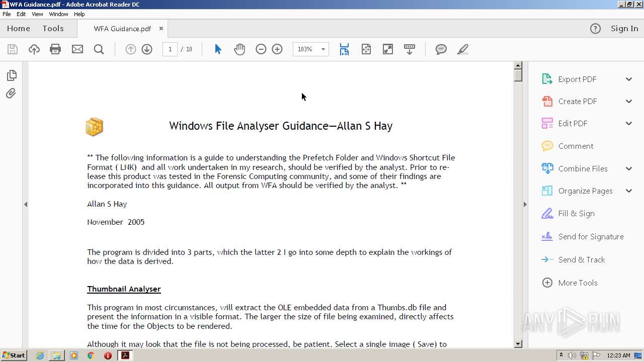Zoom in with the plus icon

277,49
